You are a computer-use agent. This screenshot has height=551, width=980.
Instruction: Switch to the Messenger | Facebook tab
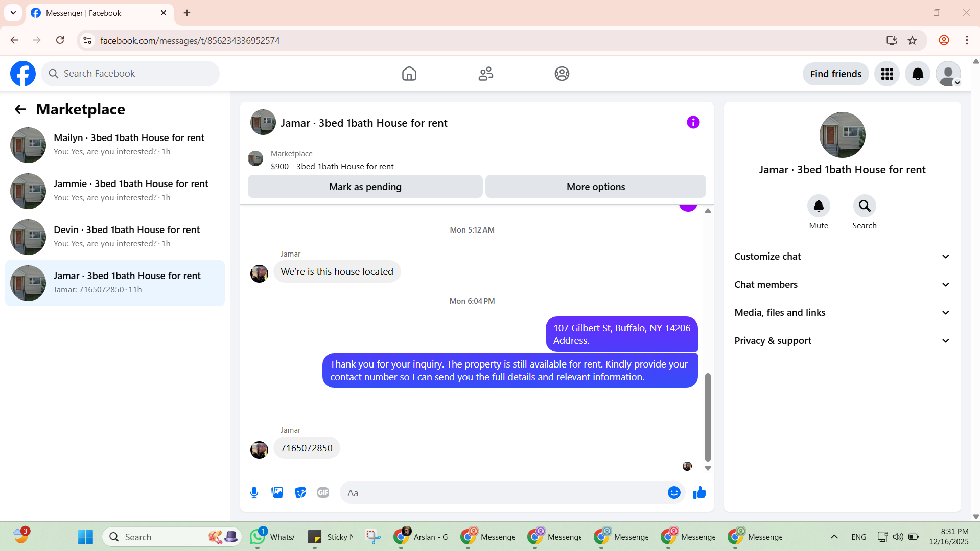pyautogui.click(x=100, y=13)
